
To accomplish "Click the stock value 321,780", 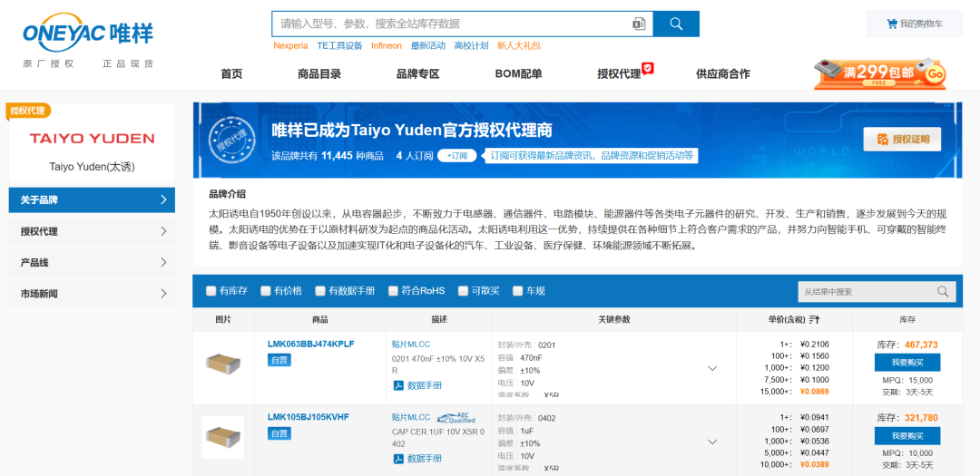I will (921, 418).
